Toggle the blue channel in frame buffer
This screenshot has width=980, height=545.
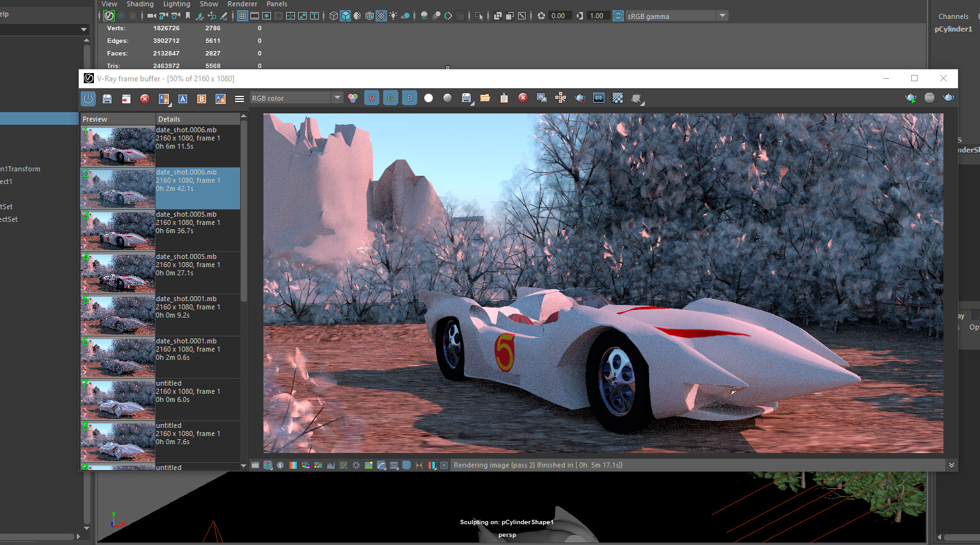(410, 98)
